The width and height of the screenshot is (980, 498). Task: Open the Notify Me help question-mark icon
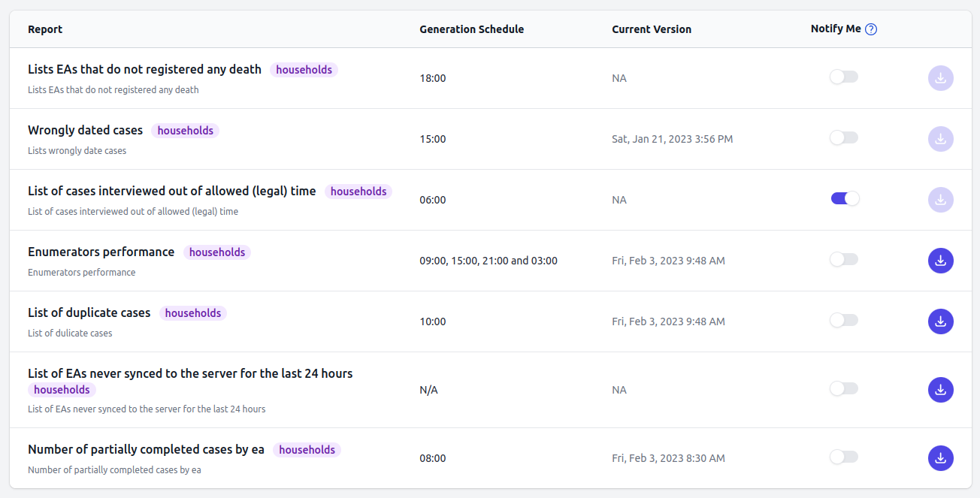pyautogui.click(x=871, y=29)
